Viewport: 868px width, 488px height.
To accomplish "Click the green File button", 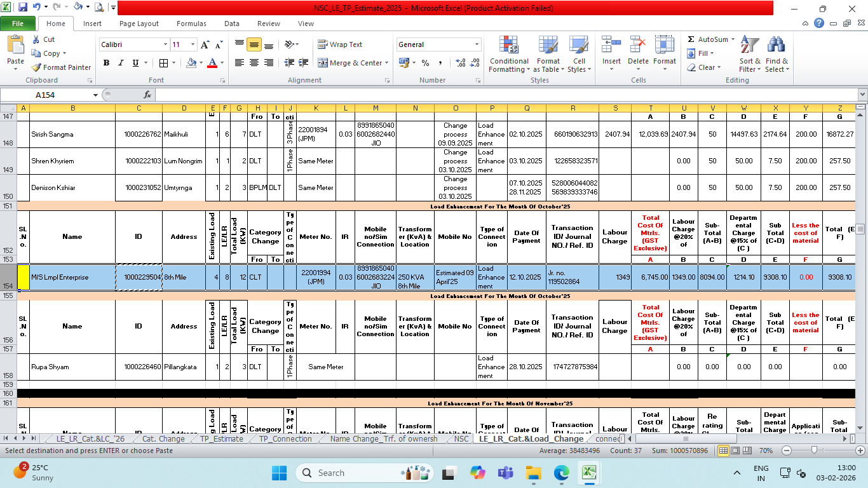I will point(18,24).
